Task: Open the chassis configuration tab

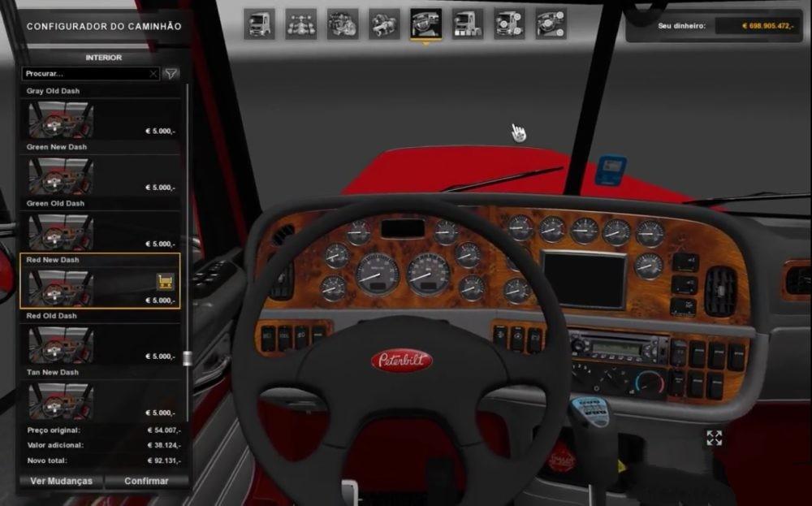Action: click(x=301, y=24)
